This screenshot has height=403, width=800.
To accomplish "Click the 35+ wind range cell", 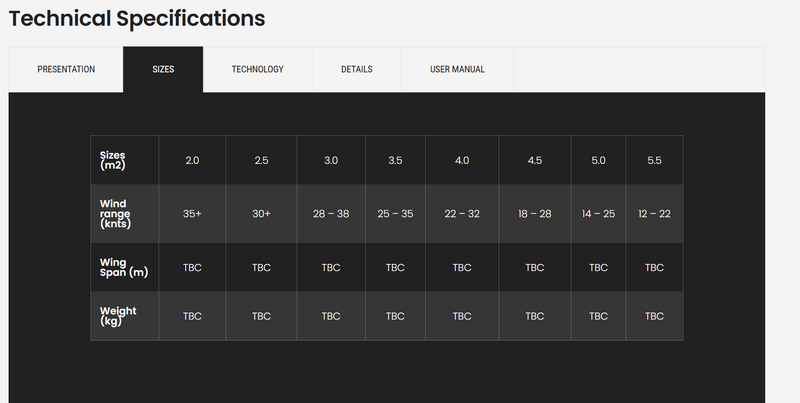I will 193,214.
